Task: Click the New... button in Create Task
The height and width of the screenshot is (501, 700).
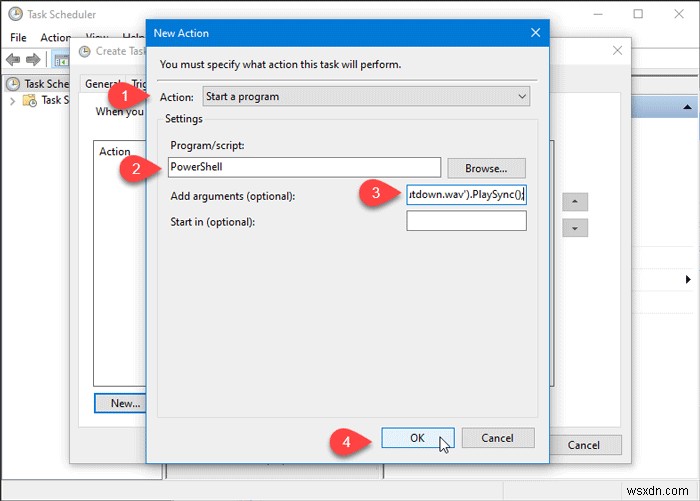Action: 121,403
